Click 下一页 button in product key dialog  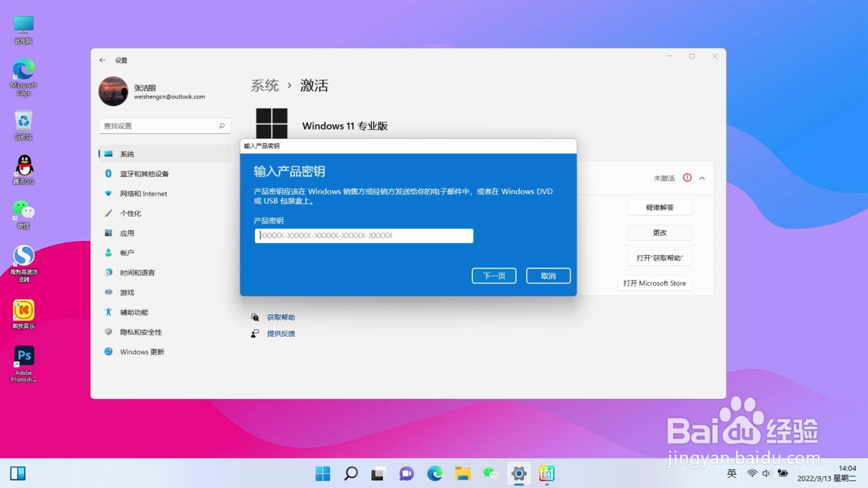pyautogui.click(x=494, y=276)
